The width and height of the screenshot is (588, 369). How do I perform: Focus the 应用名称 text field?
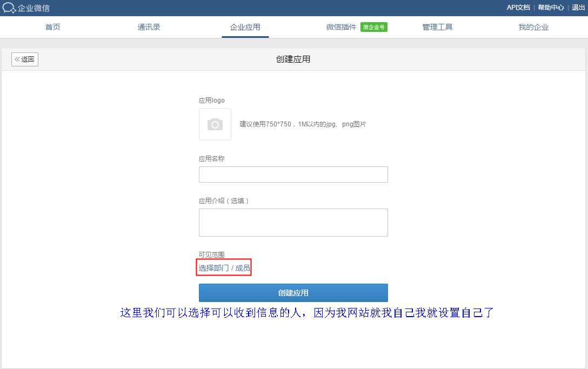(293, 175)
